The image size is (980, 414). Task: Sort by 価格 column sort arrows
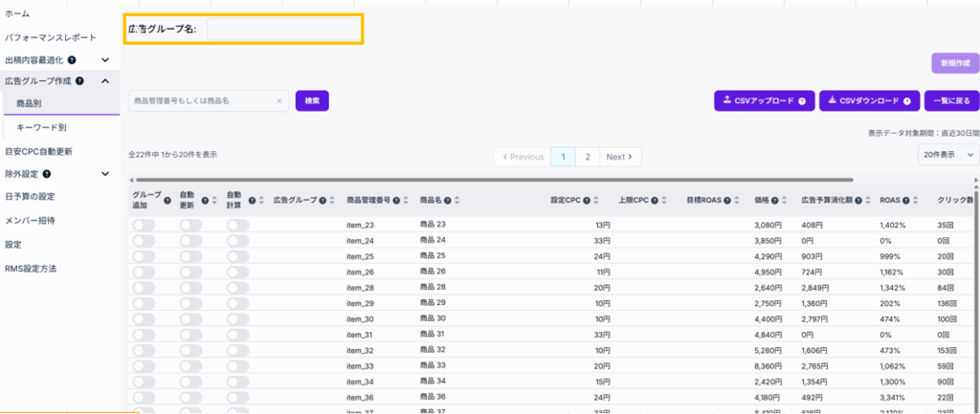point(787,201)
